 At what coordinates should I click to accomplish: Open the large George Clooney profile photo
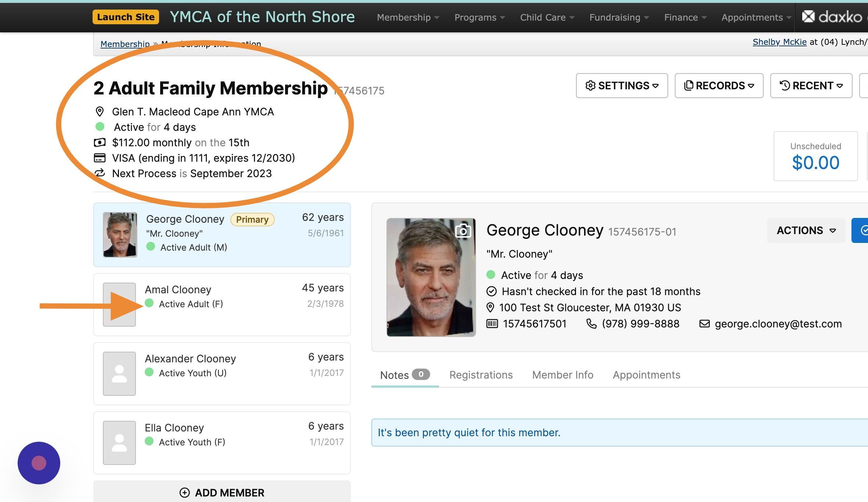(431, 277)
